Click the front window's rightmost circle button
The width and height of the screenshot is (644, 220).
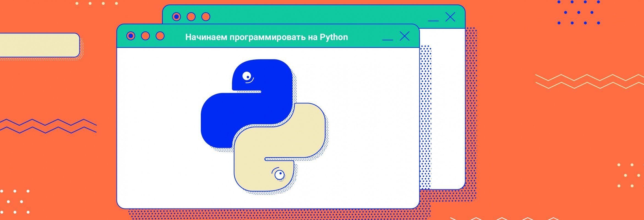[x=160, y=36]
